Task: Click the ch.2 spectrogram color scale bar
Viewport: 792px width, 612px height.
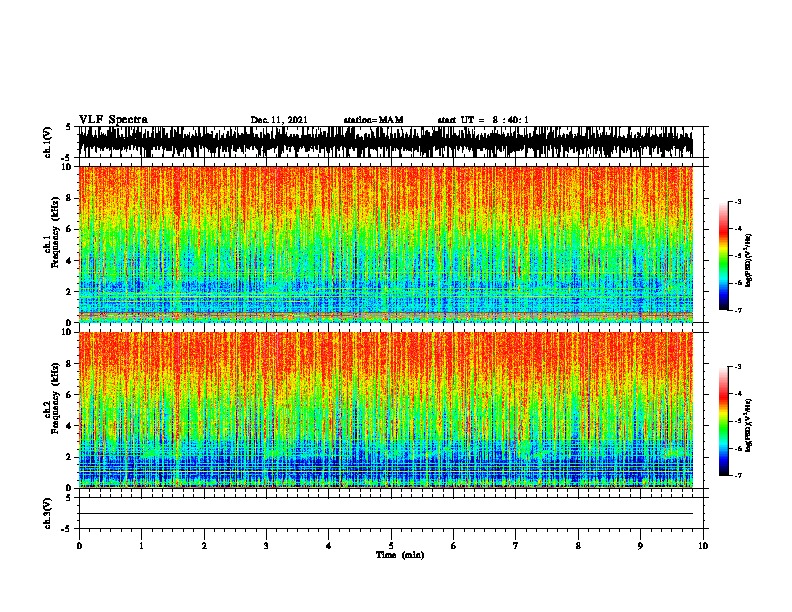Action: [x=723, y=421]
